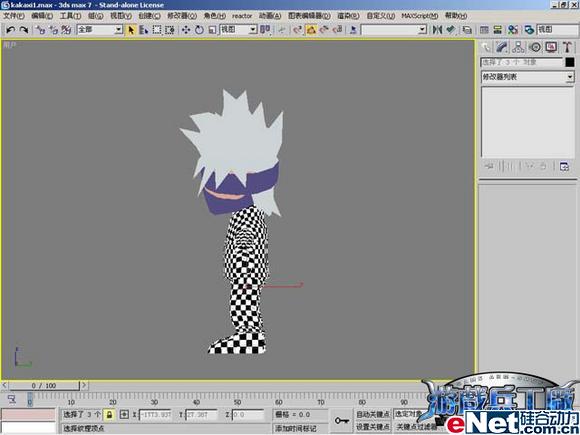This screenshot has height=435, width=580.
Task: Select the Rotate tool
Action: [x=199, y=30]
